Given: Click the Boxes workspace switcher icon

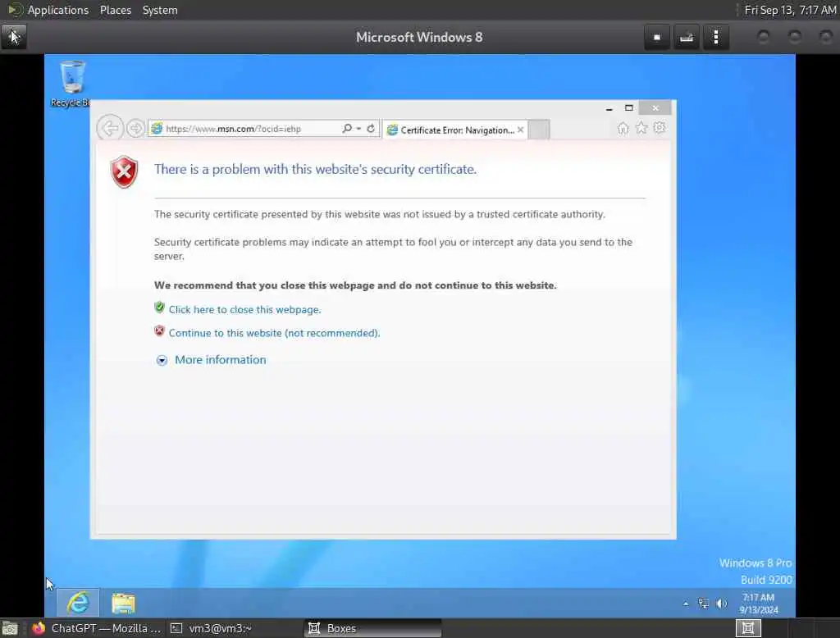Looking at the screenshot, I should 748,628.
